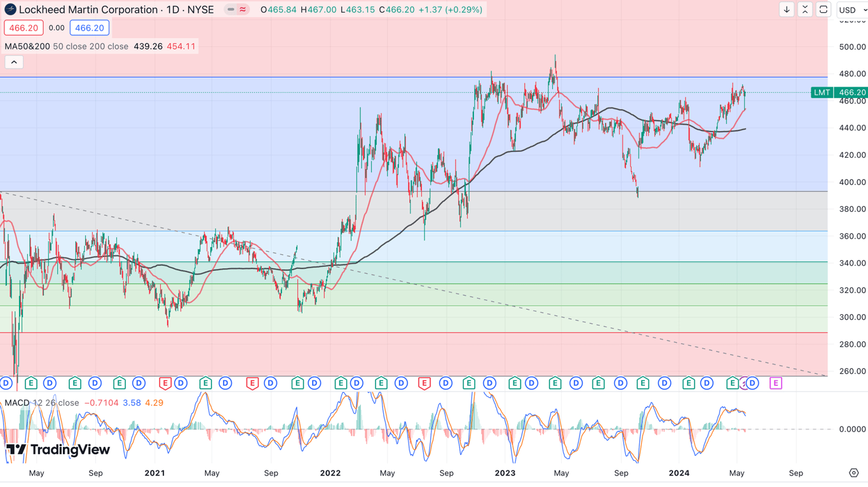Click the H467.00 high value
Viewport: 868px width, 487px height.
pos(319,10)
